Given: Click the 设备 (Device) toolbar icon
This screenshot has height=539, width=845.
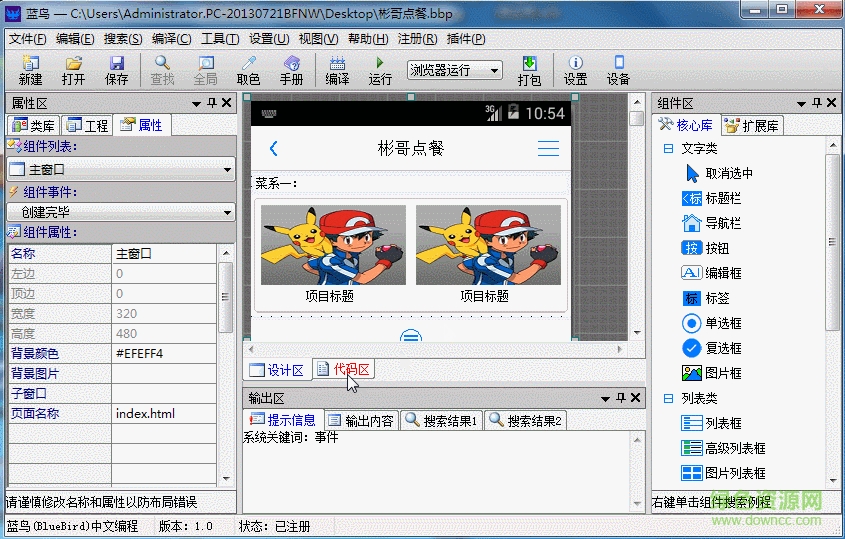Looking at the screenshot, I should (618, 70).
